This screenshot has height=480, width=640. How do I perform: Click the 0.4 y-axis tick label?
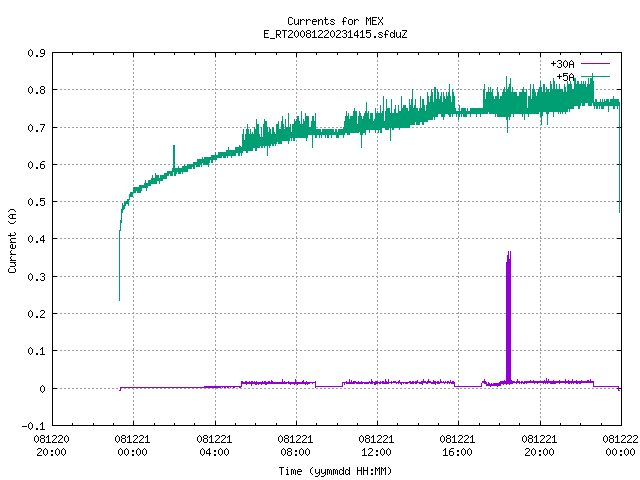pos(36,239)
